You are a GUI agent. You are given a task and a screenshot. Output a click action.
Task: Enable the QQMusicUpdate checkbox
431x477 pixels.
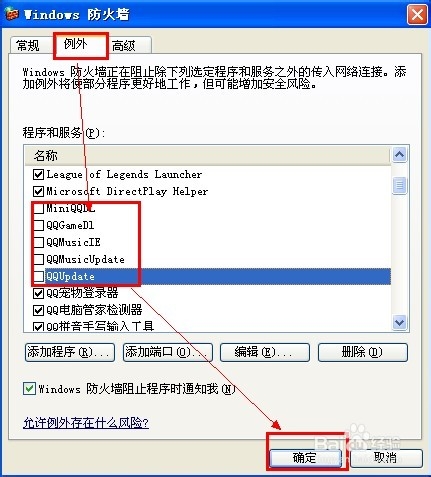tap(39, 259)
